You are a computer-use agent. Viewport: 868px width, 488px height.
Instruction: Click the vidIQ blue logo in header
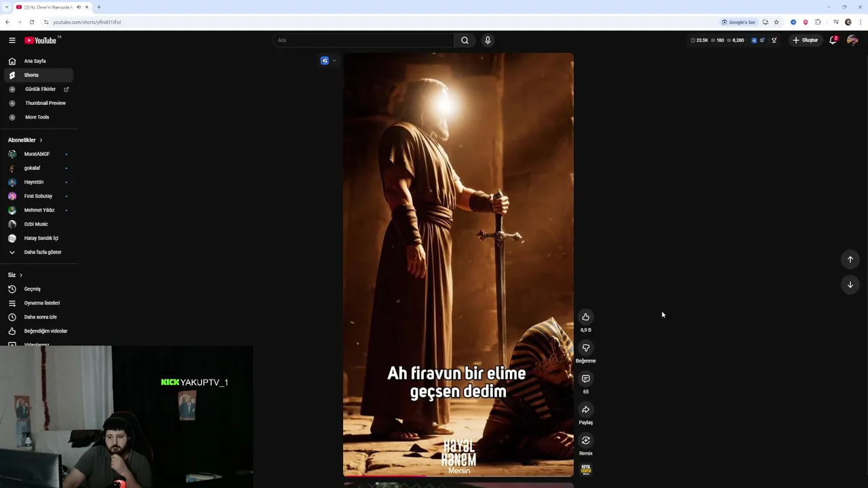pyautogui.click(x=754, y=40)
